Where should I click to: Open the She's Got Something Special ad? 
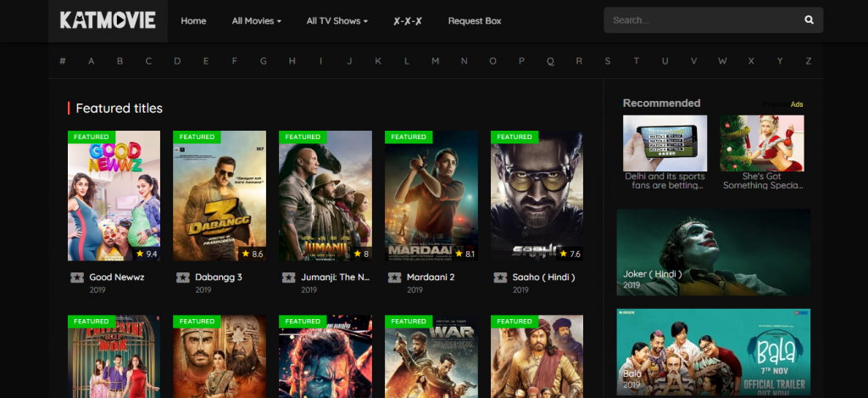762,143
